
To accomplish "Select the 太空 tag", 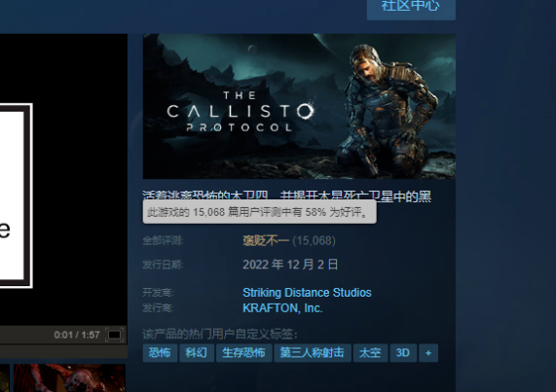I will (370, 353).
